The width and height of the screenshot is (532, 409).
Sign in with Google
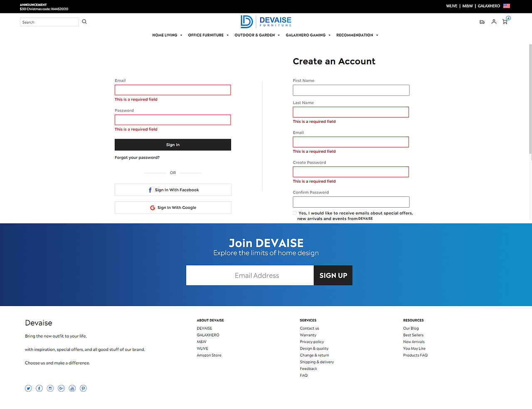[x=173, y=208]
